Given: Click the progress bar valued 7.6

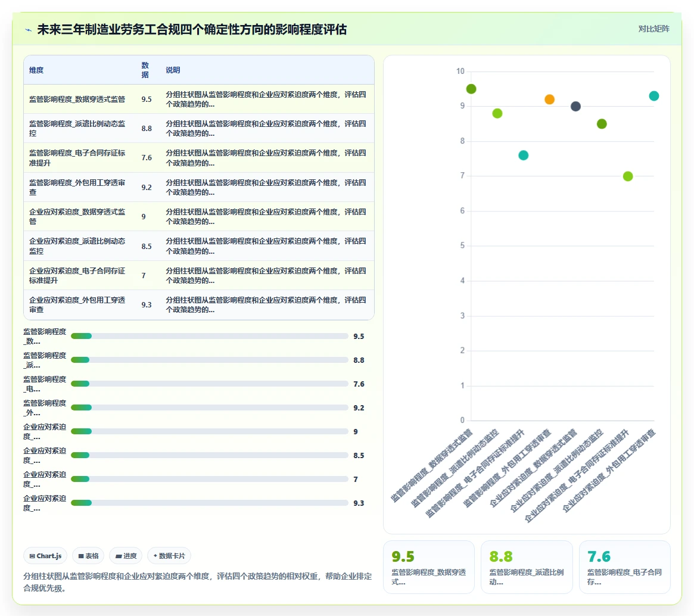Looking at the screenshot, I should point(209,384).
